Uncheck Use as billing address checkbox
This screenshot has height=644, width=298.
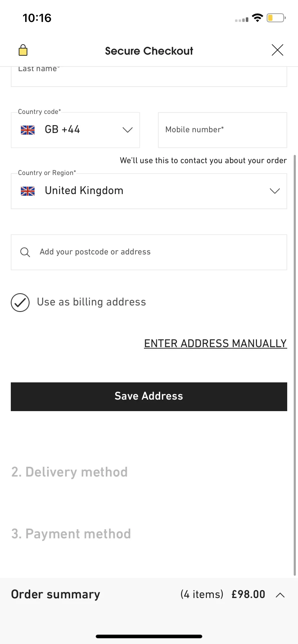point(20,302)
